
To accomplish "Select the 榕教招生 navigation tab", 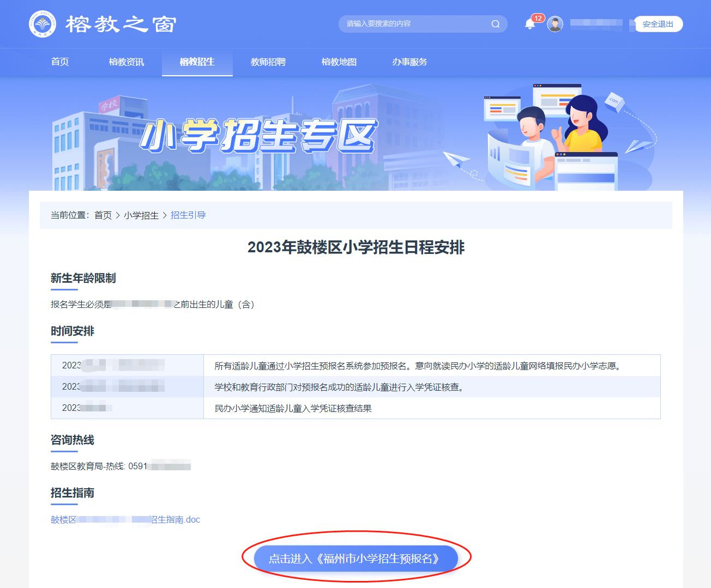I will click(197, 62).
